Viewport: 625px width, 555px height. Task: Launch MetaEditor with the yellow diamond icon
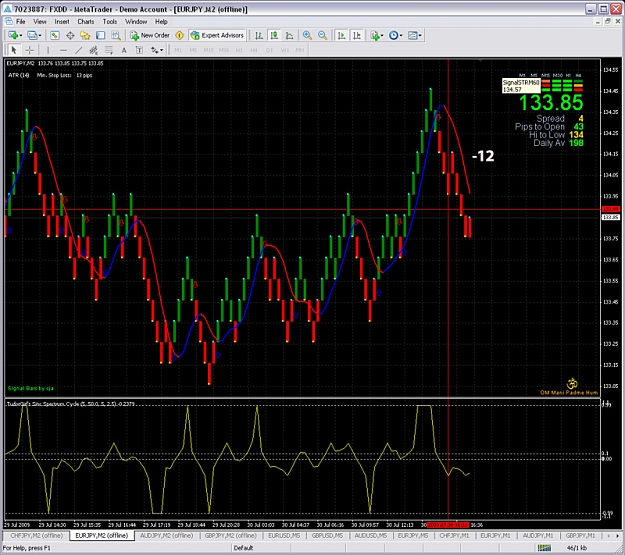click(180, 35)
